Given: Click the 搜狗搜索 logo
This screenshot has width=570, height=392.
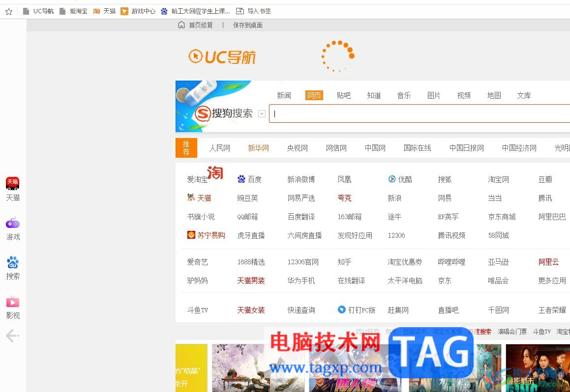Looking at the screenshot, I should pos(224,113).
